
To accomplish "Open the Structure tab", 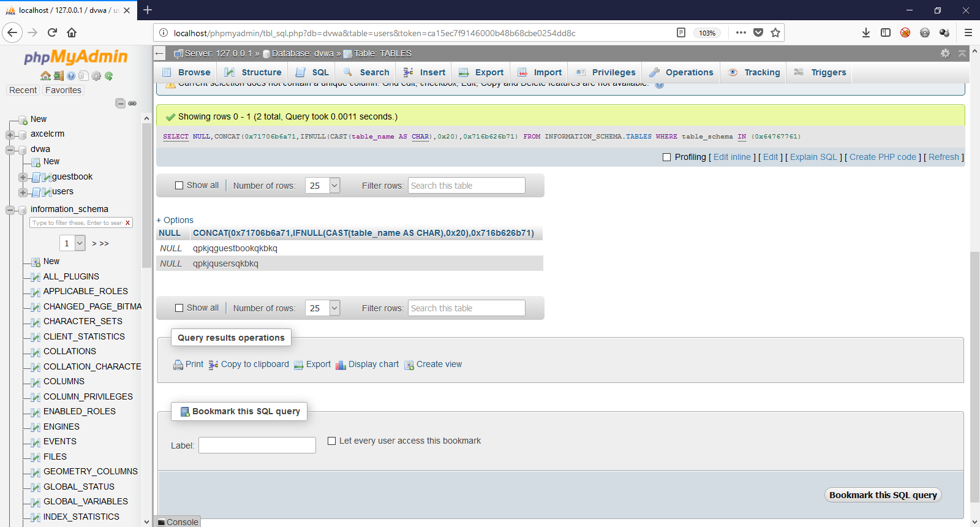I will [252, 72].
